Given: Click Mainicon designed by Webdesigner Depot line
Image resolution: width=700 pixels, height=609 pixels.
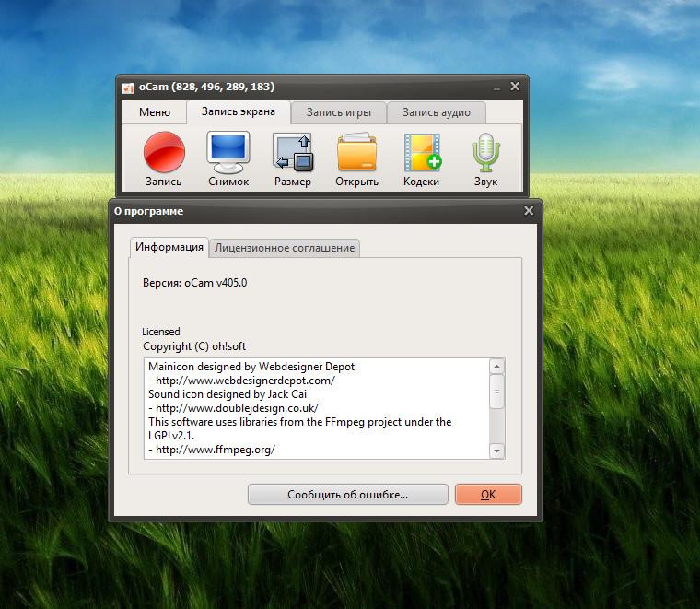Looking at the screenshot, I should point(251,367).
